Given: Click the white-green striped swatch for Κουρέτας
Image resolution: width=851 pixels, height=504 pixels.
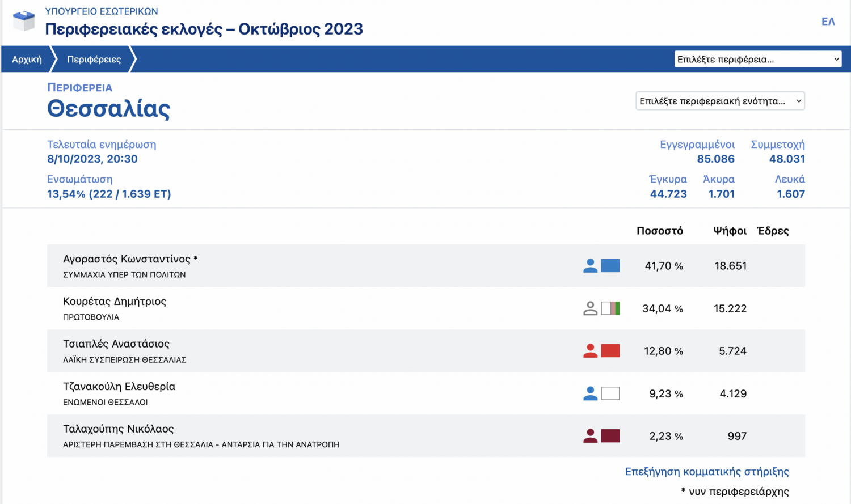Looking at the screenshot, I should (610, 308).
